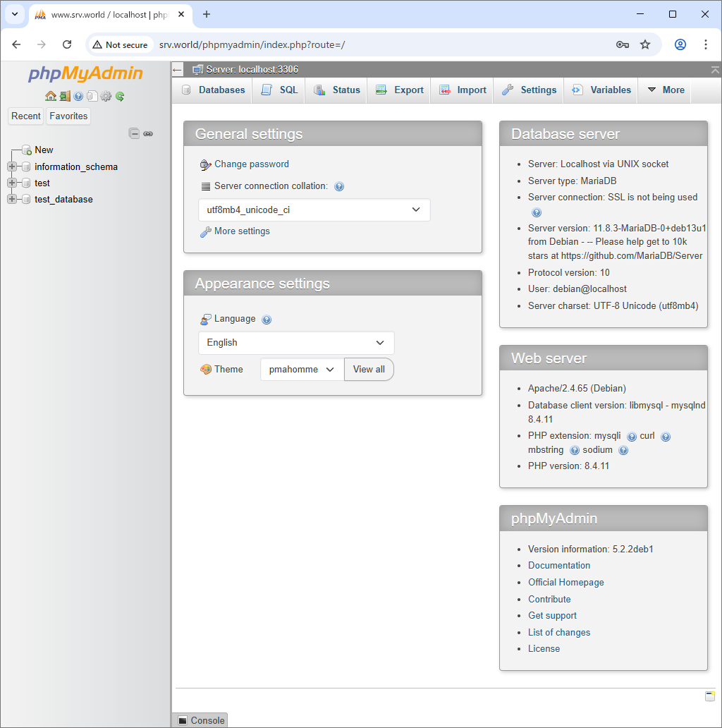Expand the test_database tree node
This screenshot has width=722, height=728.
point(12,199)
